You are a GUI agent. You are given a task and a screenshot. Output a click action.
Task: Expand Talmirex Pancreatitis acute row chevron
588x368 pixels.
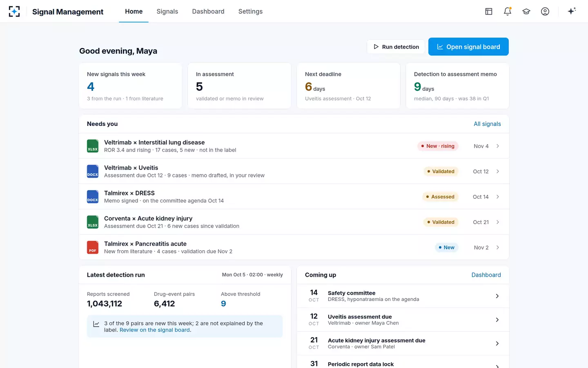(498, 247)
